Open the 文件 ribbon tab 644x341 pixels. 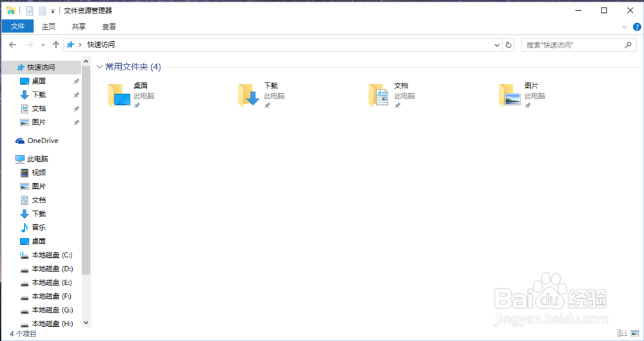(17, 26)
